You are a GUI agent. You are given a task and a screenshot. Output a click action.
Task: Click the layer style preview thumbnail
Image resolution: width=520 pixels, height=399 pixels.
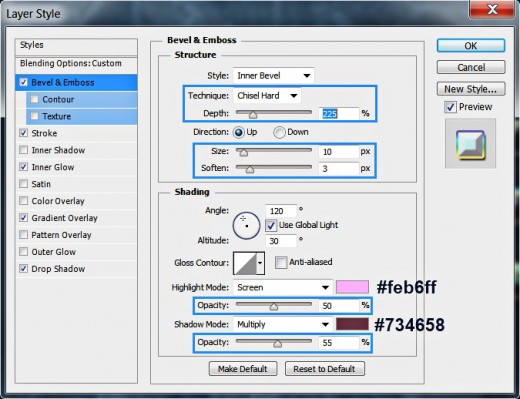[470, 144]
